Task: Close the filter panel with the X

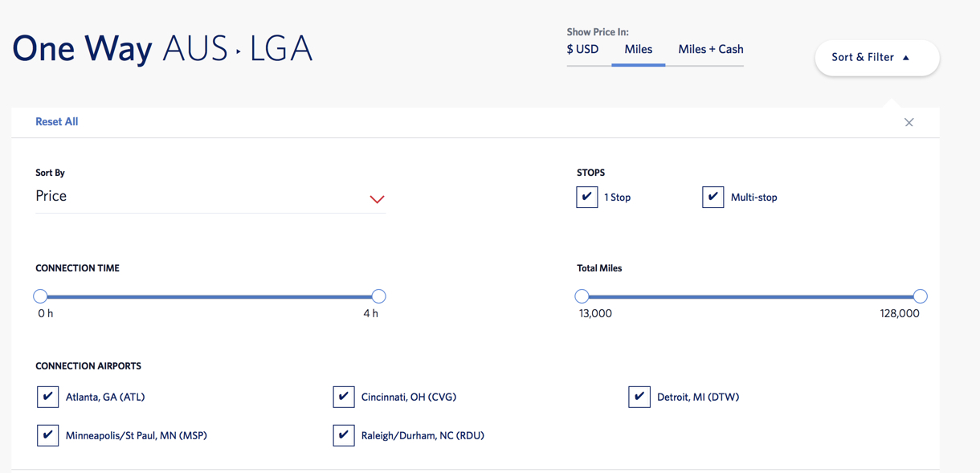Action: pos(909,122)
